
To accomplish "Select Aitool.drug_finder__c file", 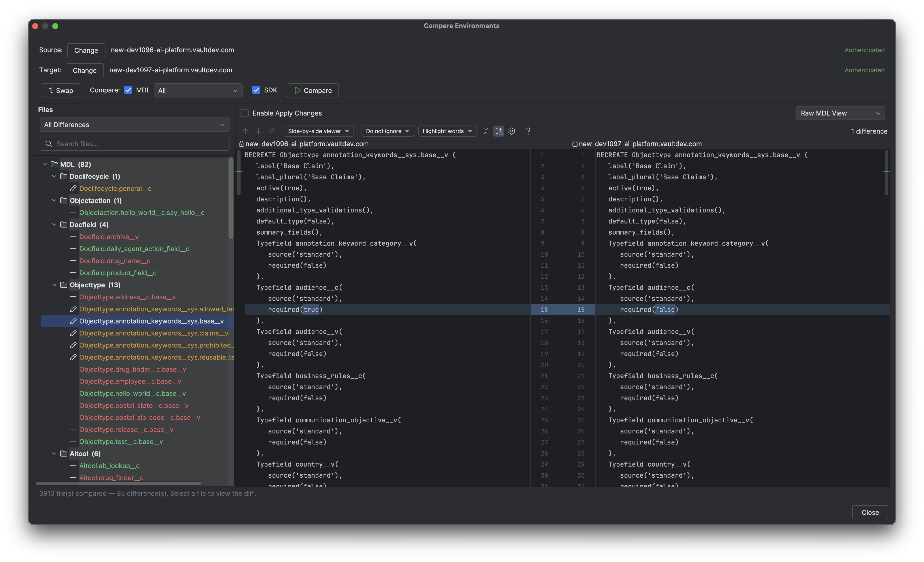I will 111,478.
